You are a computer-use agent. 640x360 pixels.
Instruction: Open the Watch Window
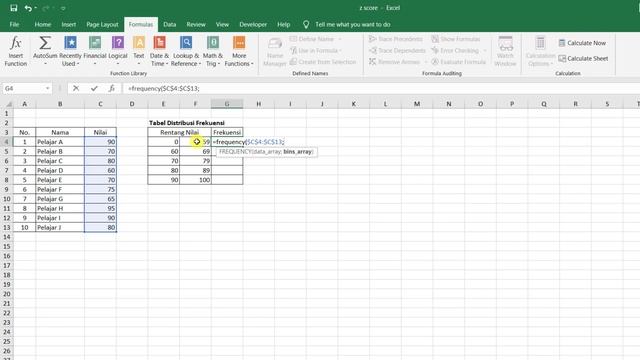click(505, 51)
